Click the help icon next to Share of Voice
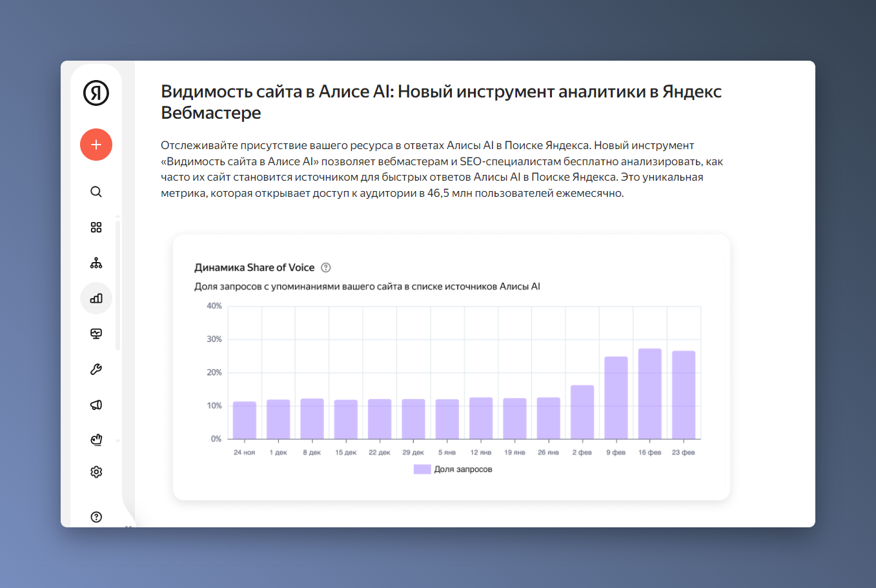The width and height of the screenshot is (876, 588). coord(326,268)
